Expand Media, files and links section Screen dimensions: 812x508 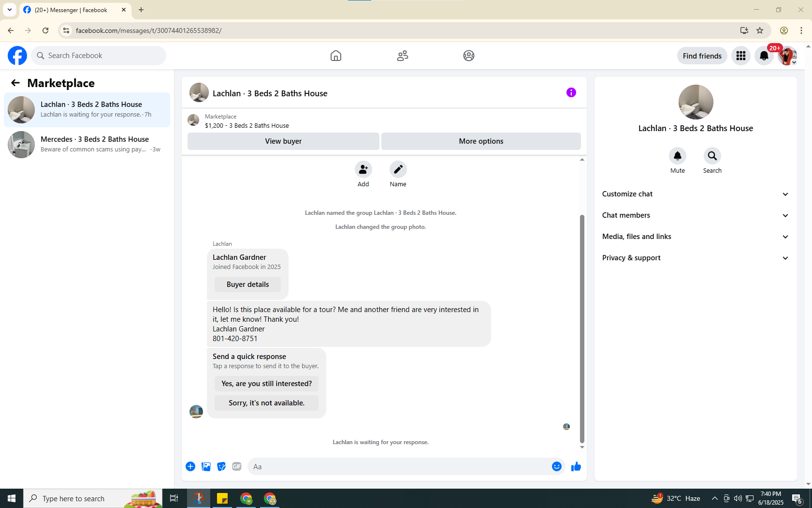tap(696, 237)
